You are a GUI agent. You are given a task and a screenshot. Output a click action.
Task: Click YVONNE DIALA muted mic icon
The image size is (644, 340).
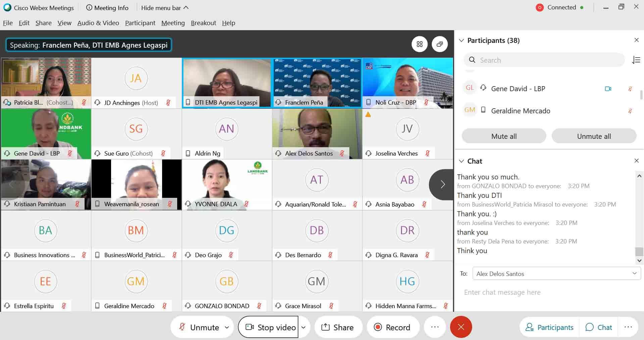click(246, 204)
